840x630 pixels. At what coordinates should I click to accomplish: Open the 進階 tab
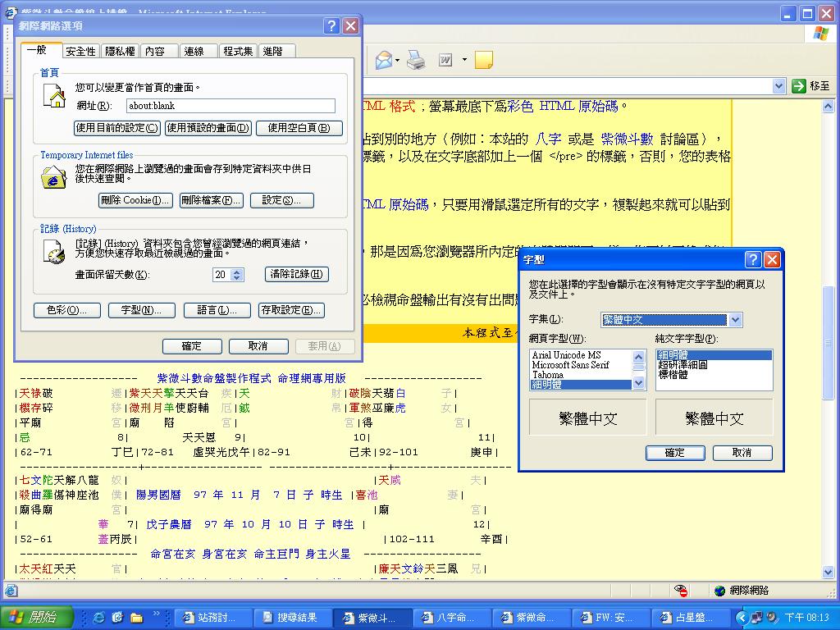[272, 51]
